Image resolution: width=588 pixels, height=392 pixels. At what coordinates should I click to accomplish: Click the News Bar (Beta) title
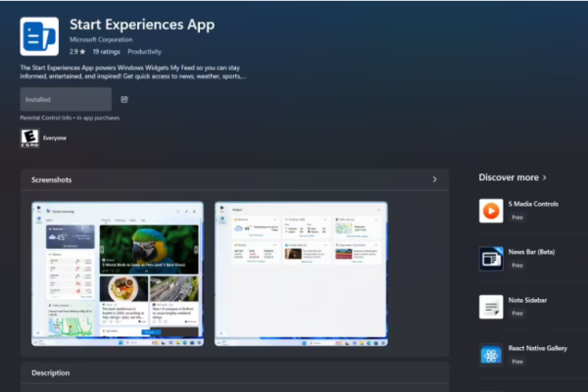tap(531, 252)
